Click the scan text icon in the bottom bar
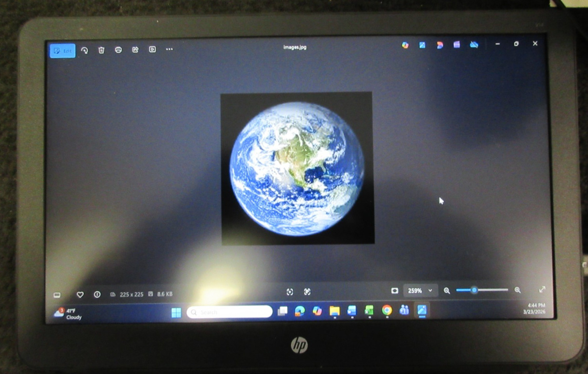This screenshot has height=374, width=588. click(x=307, y=292)
